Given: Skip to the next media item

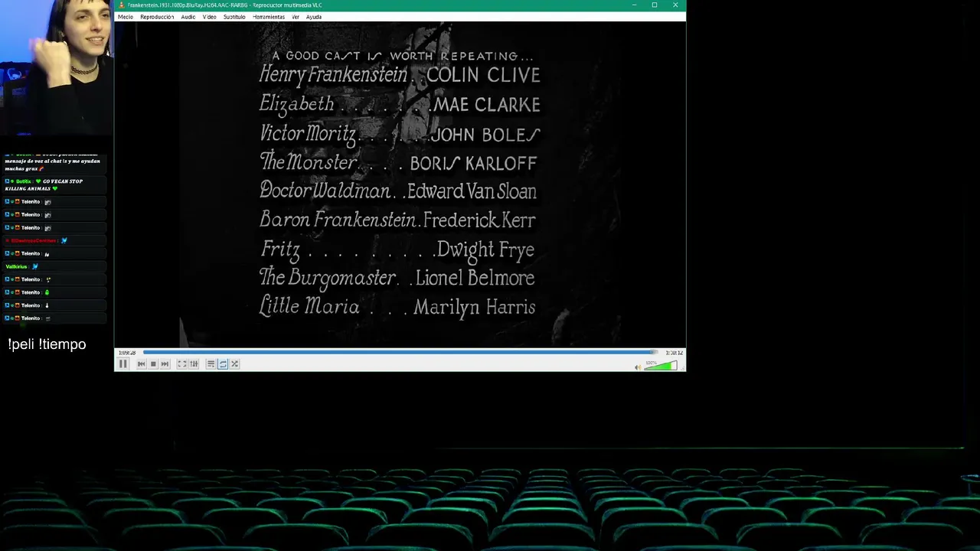Looking at the screenshot, I should pyautogui.click(x=165, y=364).
